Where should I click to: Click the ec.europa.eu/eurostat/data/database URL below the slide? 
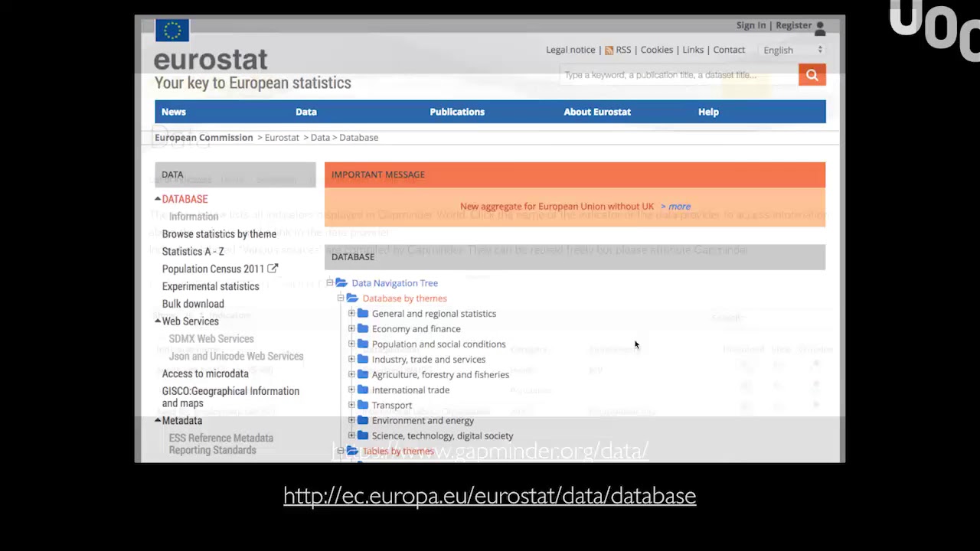tap(490, 496)
